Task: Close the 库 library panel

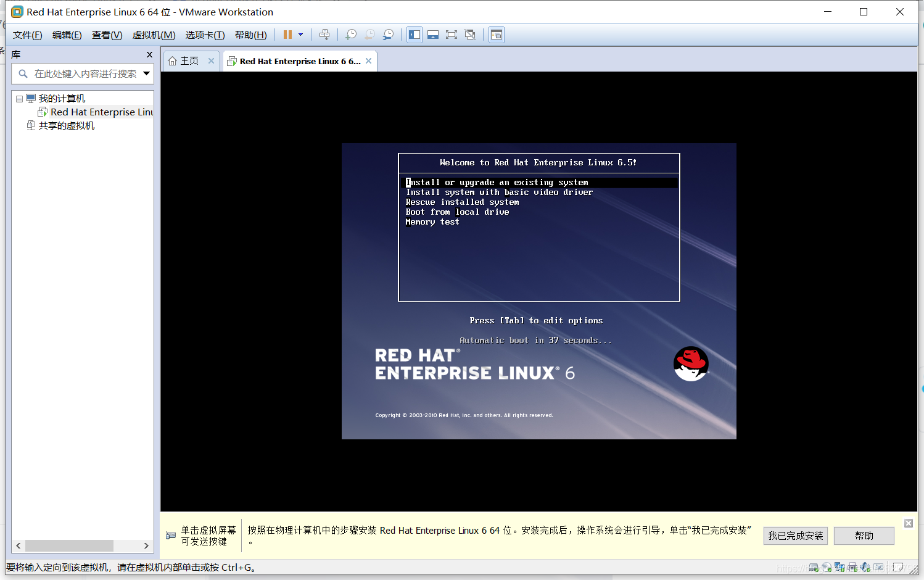Action: pyautogui.click(x=149, y=54)
